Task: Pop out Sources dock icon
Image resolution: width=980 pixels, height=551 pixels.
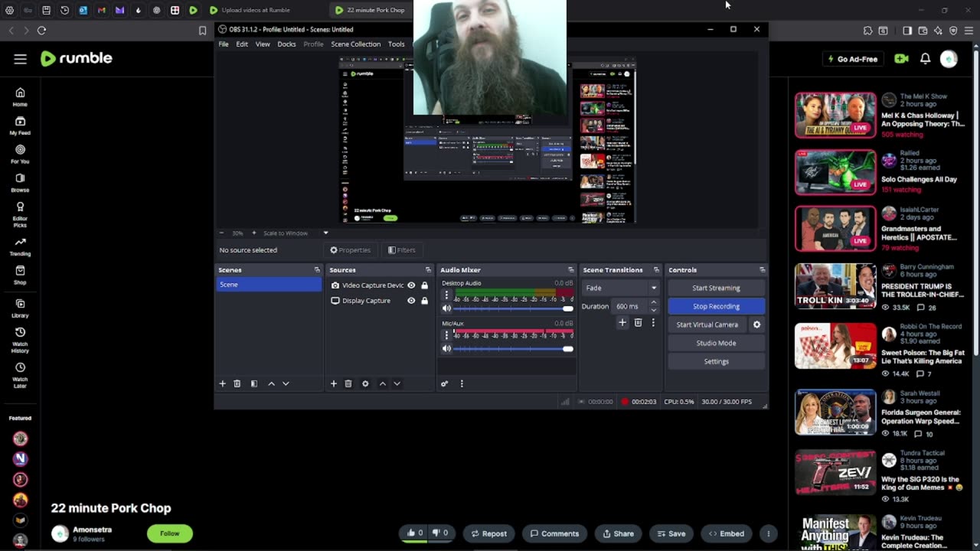Action: [x=428, y=270]
